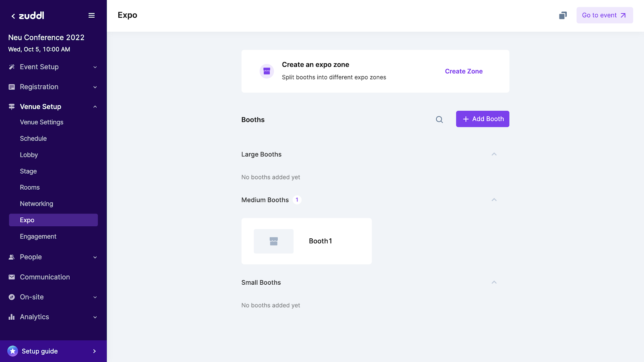Expand the People menu chevron
Screen dimensions: 644x362
point(95,257)
